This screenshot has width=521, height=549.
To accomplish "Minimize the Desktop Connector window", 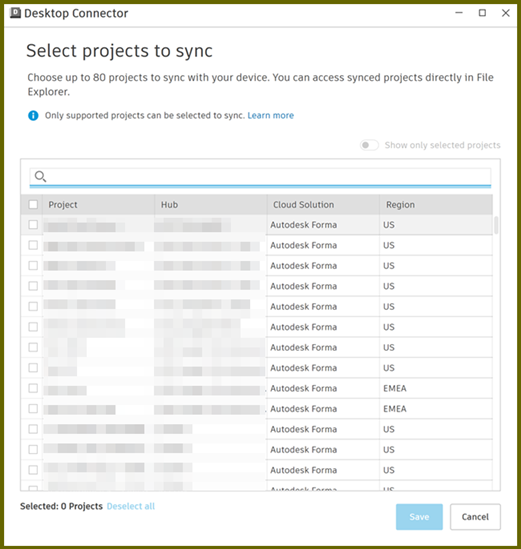I will pos(459,13).
